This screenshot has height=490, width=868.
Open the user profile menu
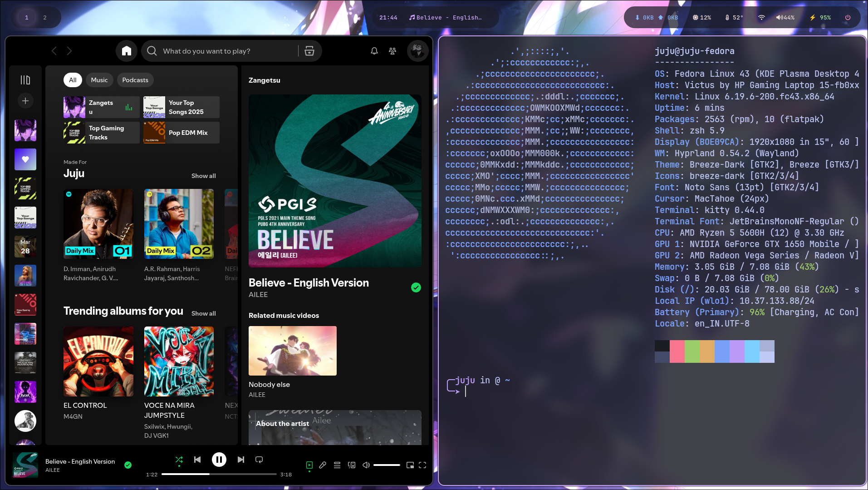417,51
